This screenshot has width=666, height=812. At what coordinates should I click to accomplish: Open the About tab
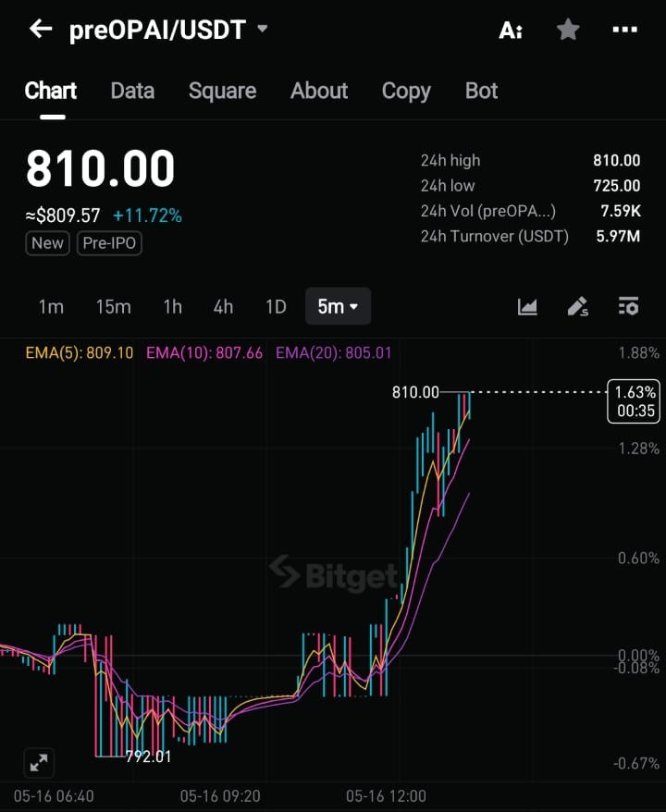(319, 91)
